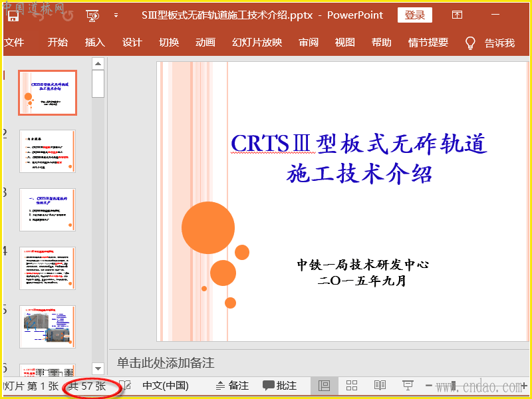Click thumbnail panel scroll up arrow
This screenshot has width=532, height=399.
[98, 63]
